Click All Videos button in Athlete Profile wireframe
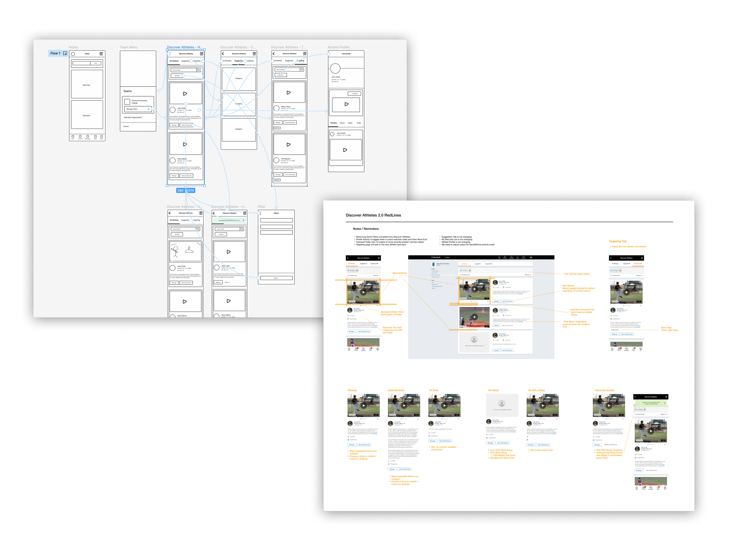 click(354, 94)
